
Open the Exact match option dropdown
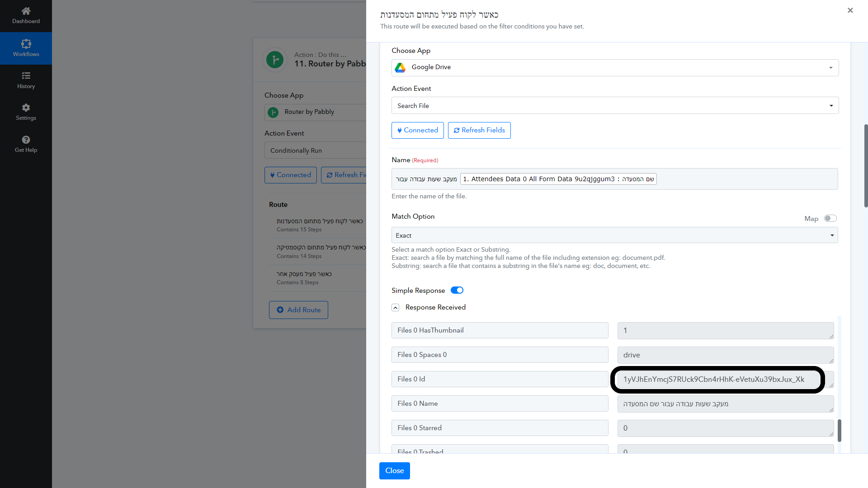(615, 235)
